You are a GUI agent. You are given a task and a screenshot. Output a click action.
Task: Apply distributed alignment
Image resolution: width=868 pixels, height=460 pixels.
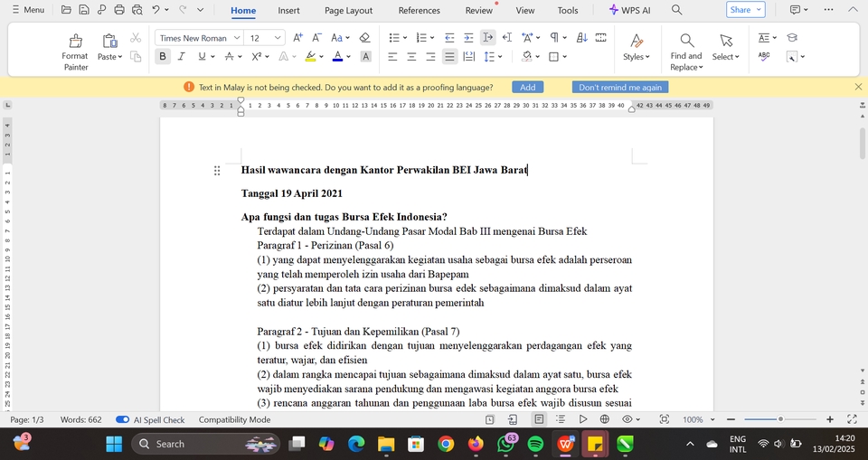point(468,56)
